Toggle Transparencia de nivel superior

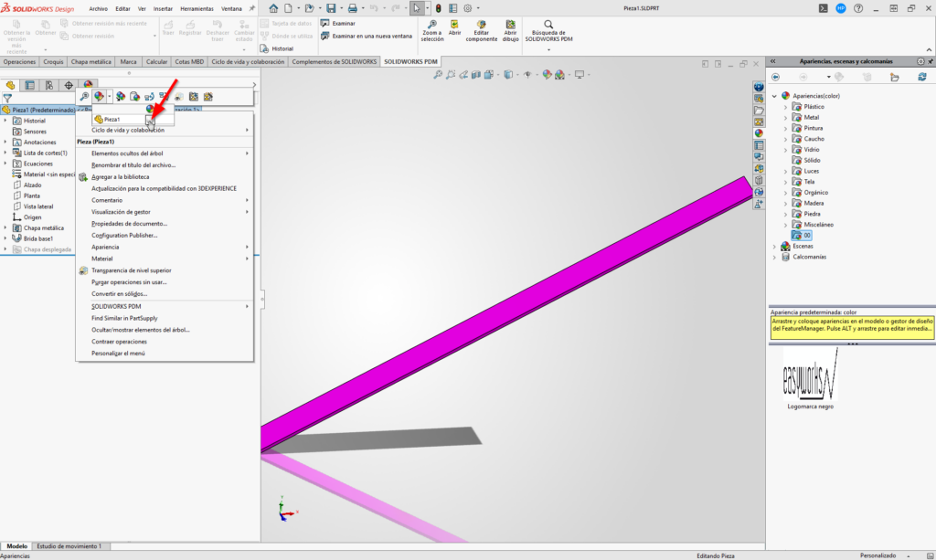click(131, 270)
